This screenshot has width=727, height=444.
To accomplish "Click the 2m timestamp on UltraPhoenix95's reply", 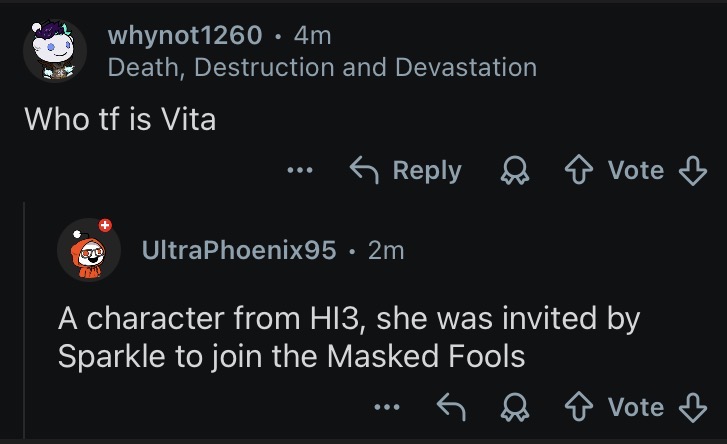I will point(386,250).
